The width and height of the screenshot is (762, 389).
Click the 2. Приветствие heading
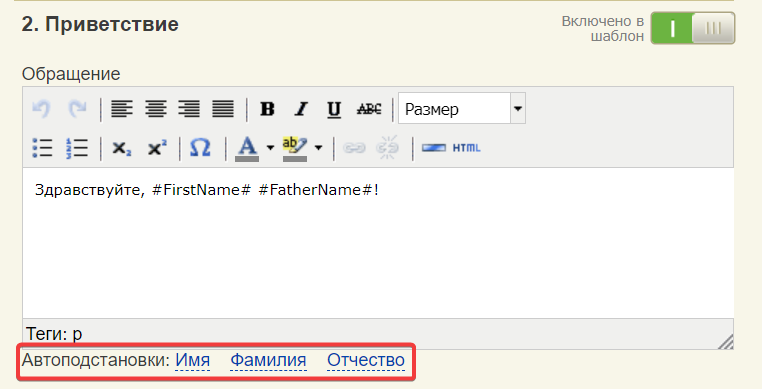click(x=100, y=24)
